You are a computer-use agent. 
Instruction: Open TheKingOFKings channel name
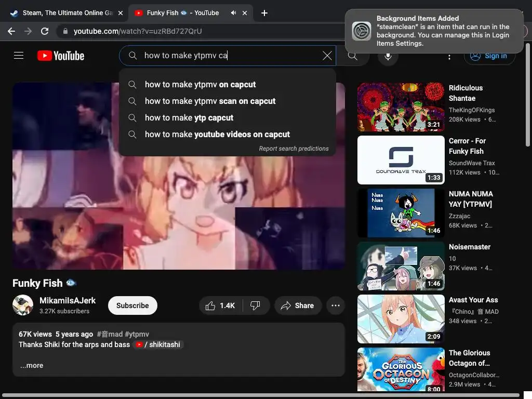(x=472, y=110)
